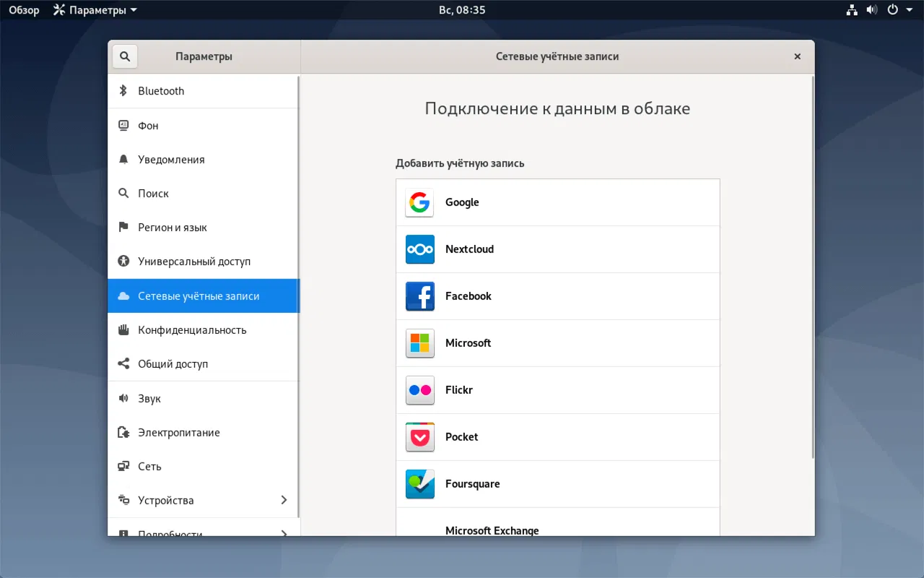Choose the Facebook account icon
Image resolution: width=924 pixels, height=578 pixels.
(x=419, y=296)
